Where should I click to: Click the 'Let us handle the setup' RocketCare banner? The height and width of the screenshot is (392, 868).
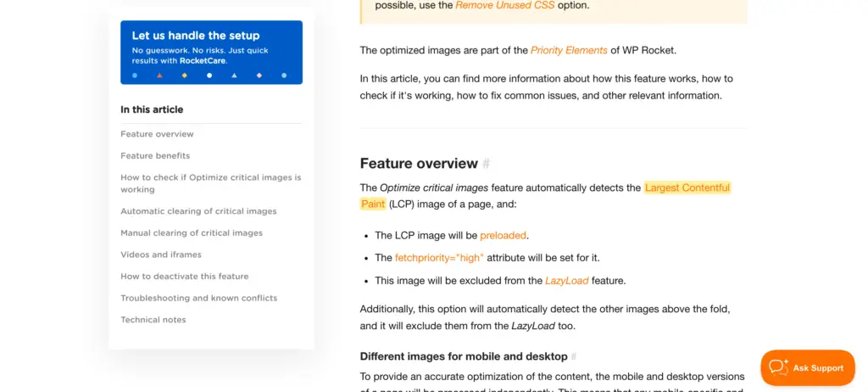[x=211, y=52]
